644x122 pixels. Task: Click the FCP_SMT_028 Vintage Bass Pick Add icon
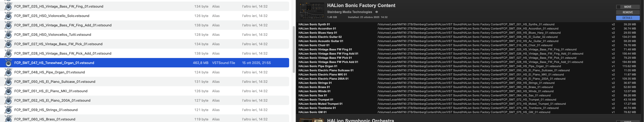8,53
